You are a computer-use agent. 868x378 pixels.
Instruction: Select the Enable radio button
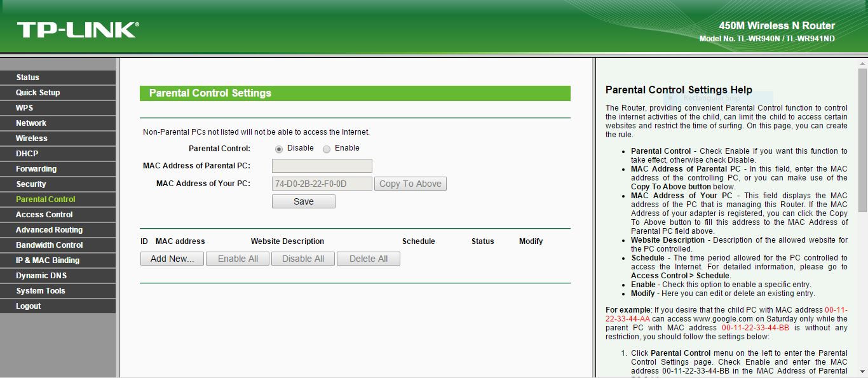click(x=327, y=149)
